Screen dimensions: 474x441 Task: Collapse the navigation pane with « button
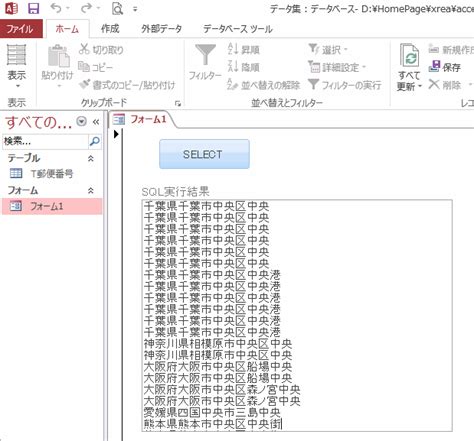click(96, 122)
